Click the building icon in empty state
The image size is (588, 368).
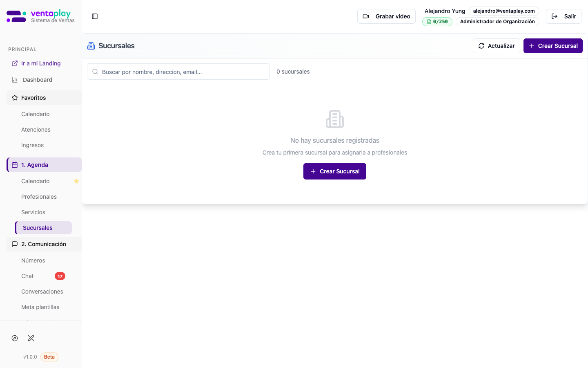click(x=335, y=119)
